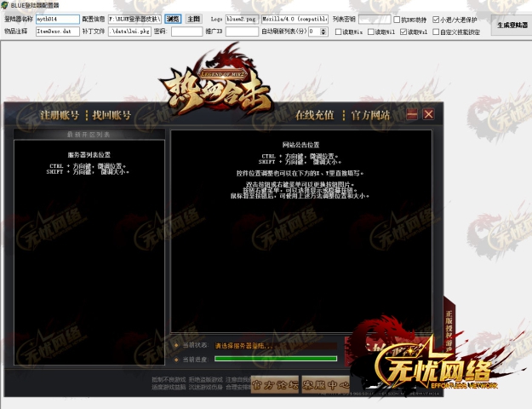Click the 官方论坛 button

(275, 384)
